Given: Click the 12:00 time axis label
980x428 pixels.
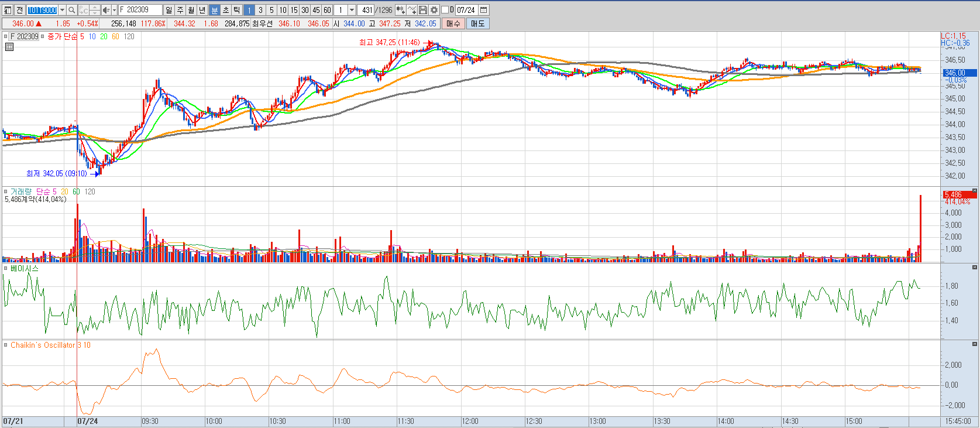Looking at the screenshot, I should 470,421.
